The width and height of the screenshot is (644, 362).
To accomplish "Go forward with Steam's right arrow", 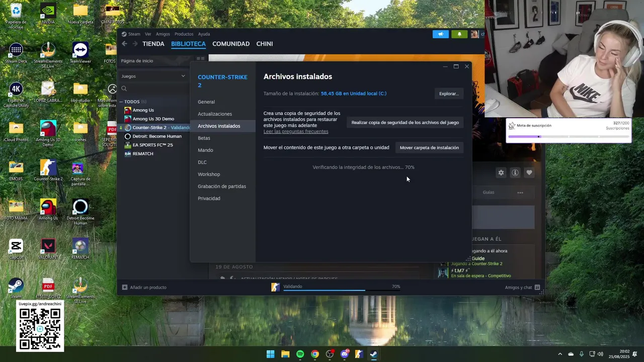I will pos(135,44).
